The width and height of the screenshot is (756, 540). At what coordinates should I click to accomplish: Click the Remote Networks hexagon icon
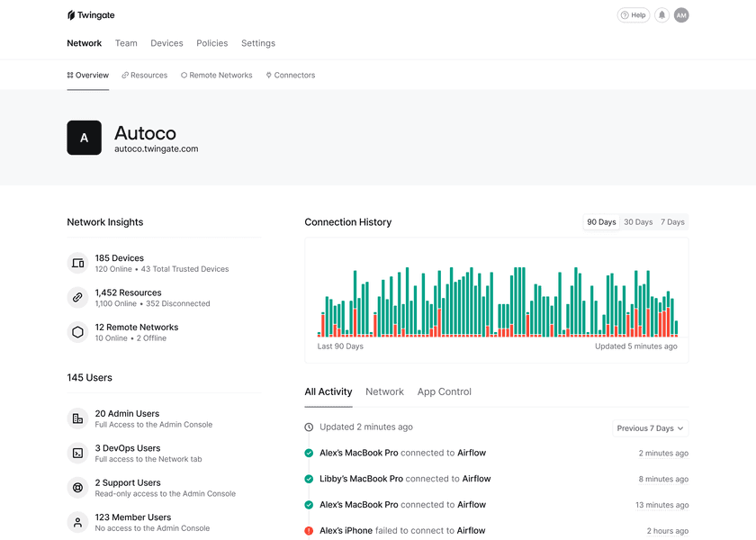pyautogui.click(x=77, y=332)
